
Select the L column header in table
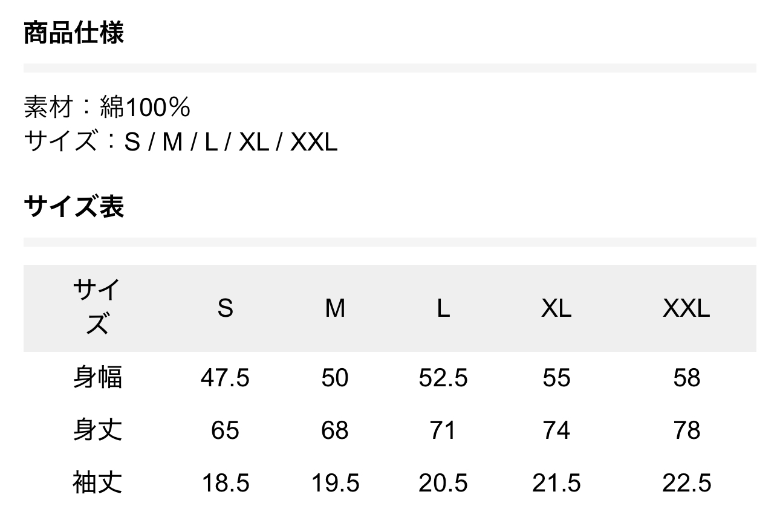coord(443,308)
